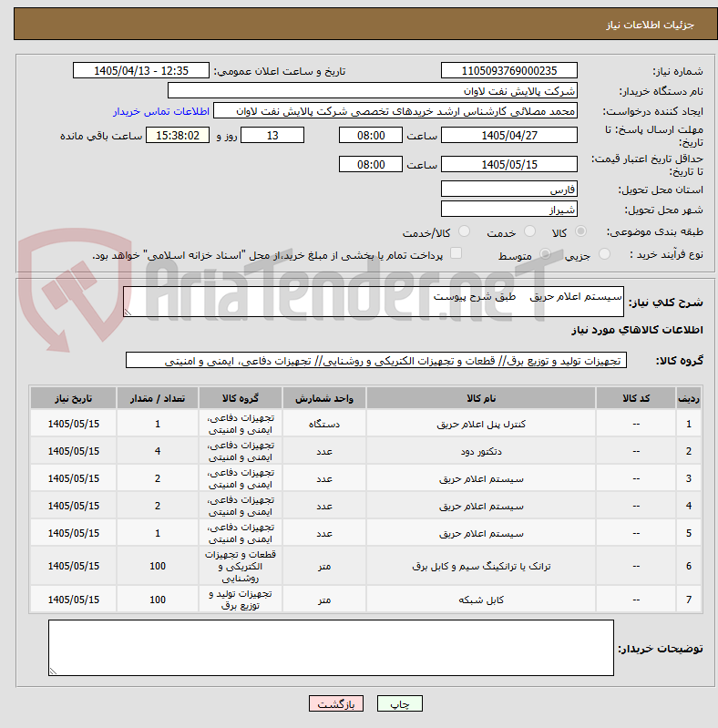Image resolution: width=718 pixels, height=728 pixels.
Task: Click the general description textarea سیستم اعلام حریق
Action: coord(374,302)
